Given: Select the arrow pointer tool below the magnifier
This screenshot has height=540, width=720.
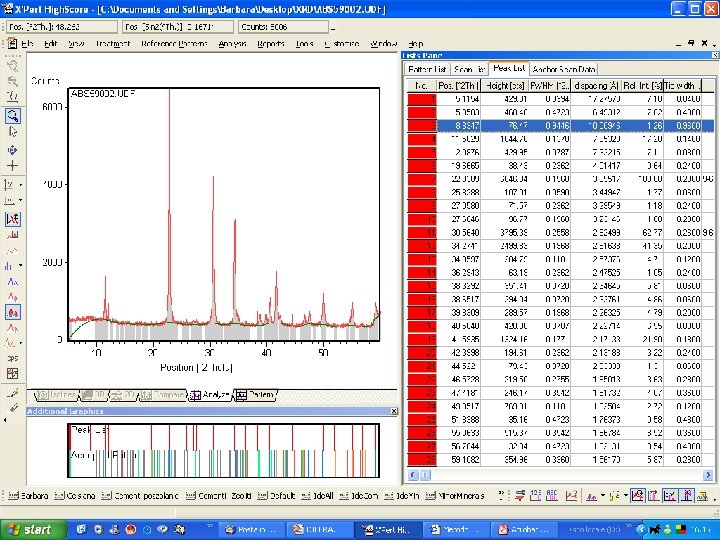Looking at the screenshot, I should [x=13, y=132].
